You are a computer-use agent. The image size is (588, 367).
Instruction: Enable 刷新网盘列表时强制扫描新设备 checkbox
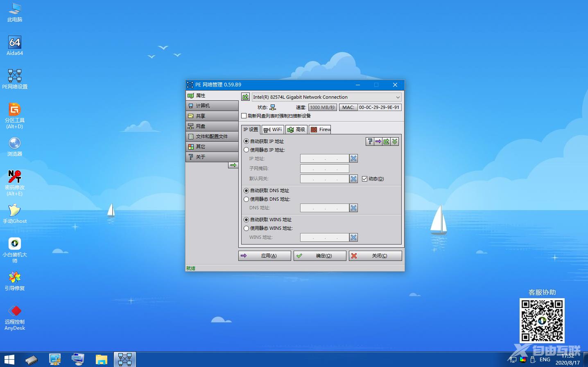click(x=244, y=116)
